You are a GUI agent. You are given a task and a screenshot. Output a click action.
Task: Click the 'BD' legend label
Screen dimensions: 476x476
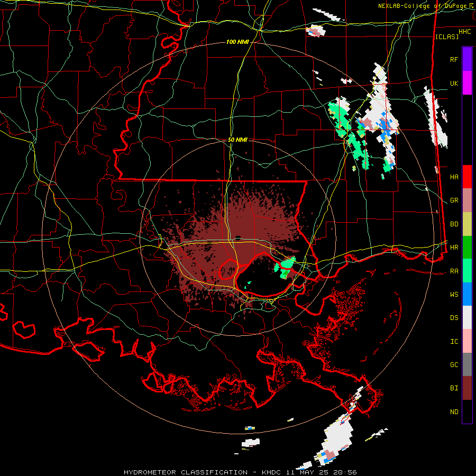point(454,224)
